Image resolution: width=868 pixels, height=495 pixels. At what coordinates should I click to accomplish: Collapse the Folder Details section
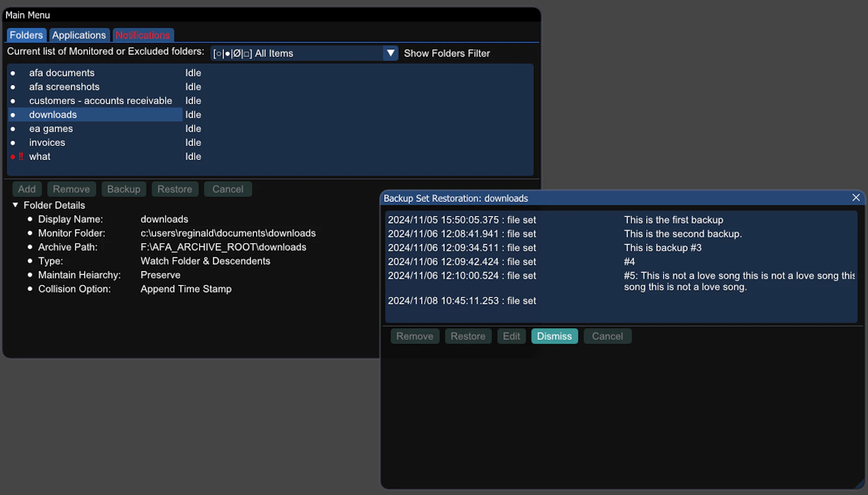15,205
